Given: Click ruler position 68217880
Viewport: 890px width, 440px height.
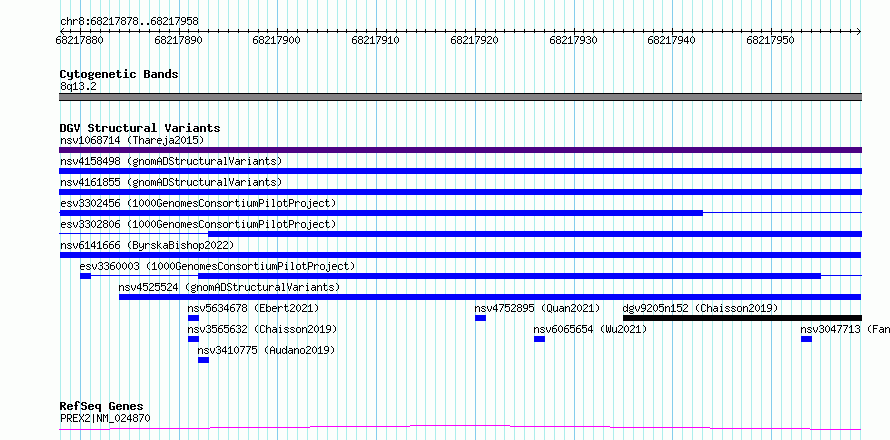Looking at the screenshot, I should click(x=79, y=40).
